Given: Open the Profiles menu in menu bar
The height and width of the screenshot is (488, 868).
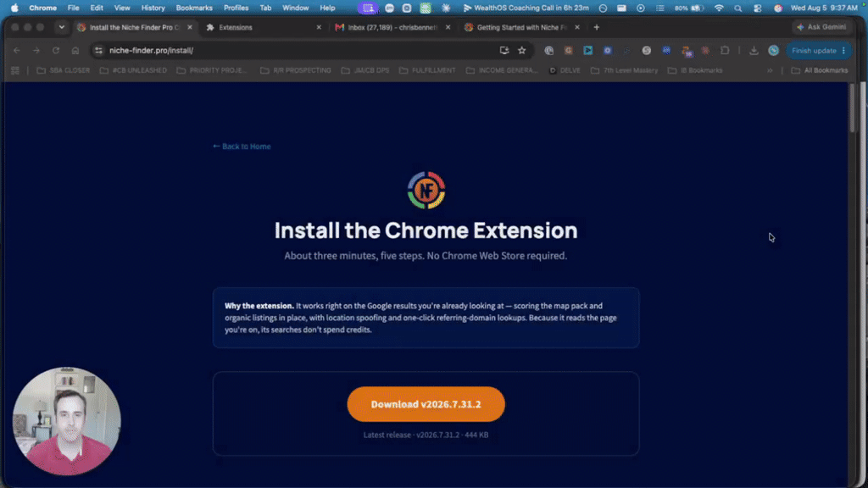Looking at the screenshot, I should [236, 8].
